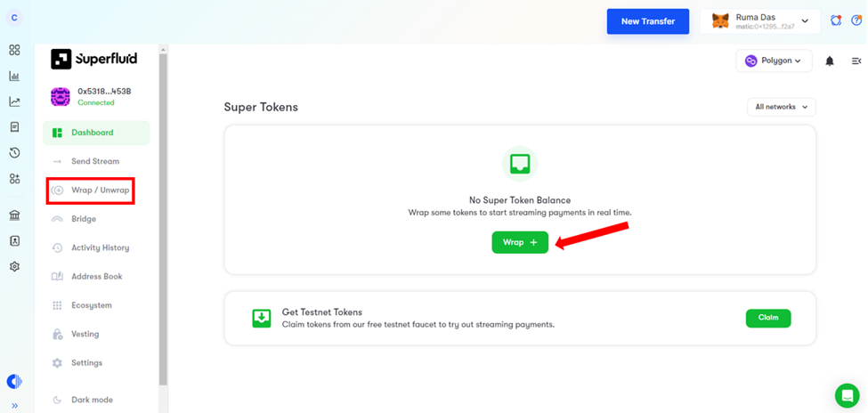
Task: Select Activity History in sidebar
Action: (100, 247)
